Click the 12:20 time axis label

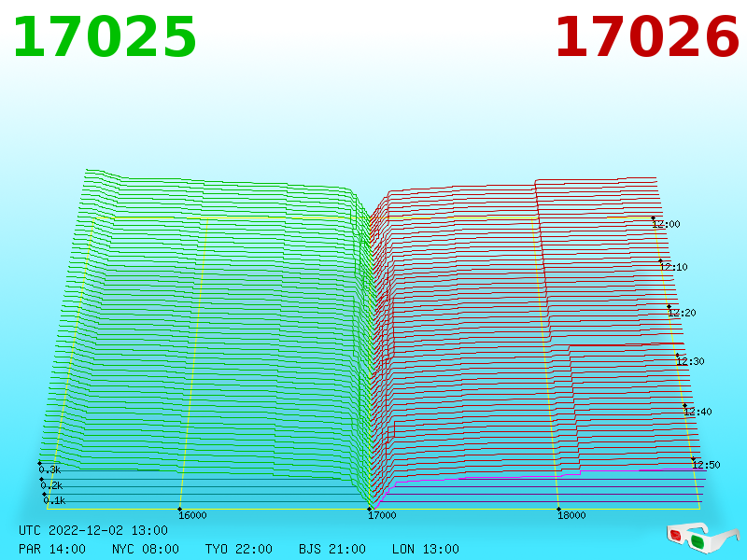click(x=683, y=313)
